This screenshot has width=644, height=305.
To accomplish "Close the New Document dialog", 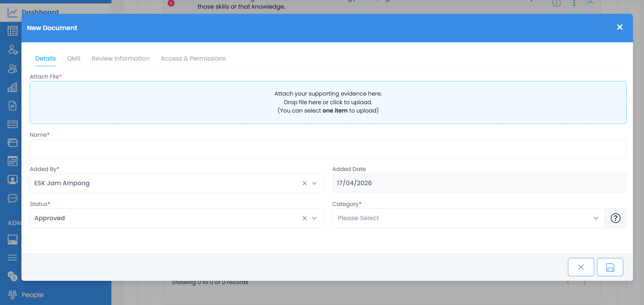I will click(619, 27).
